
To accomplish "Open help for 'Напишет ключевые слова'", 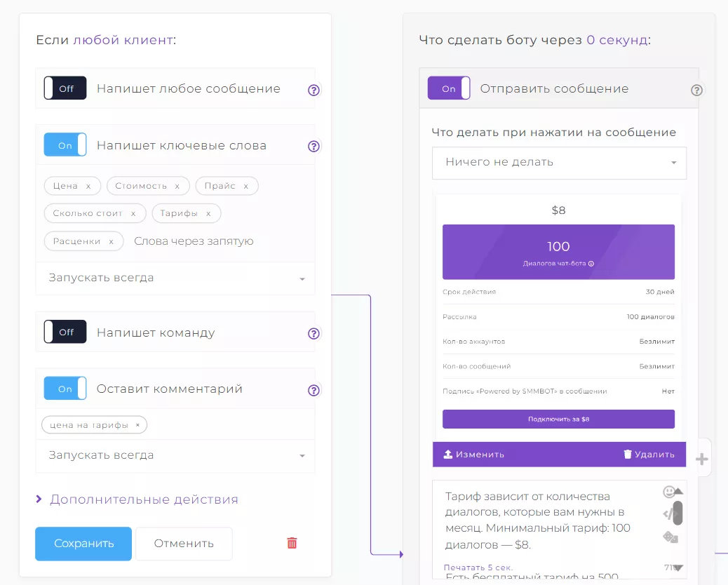I will click(x=314, y=146).
